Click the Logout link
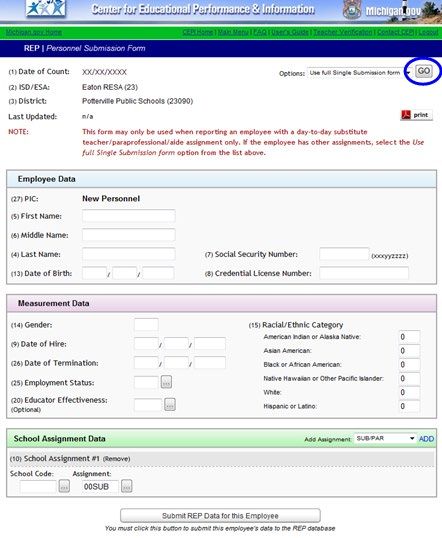 tap(428, 32)
